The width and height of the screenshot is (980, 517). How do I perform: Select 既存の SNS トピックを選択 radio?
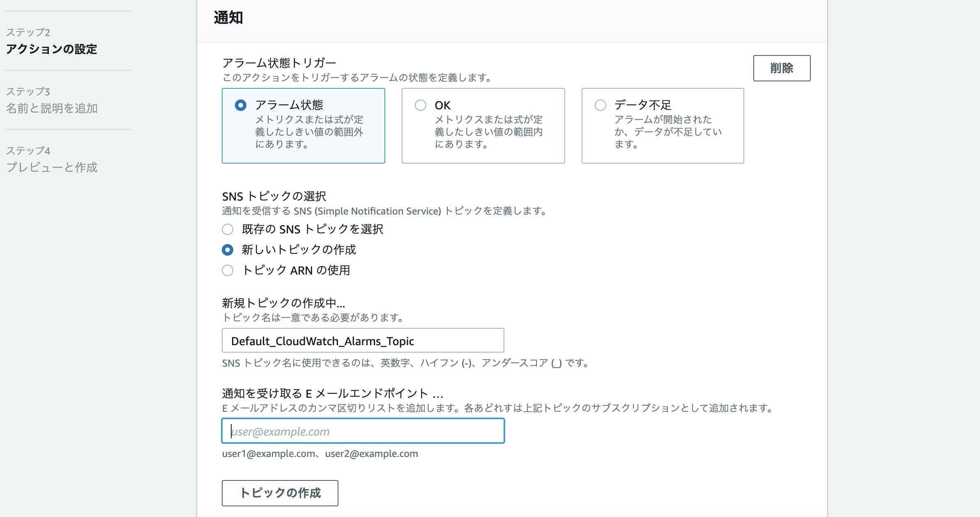click(228, 229)
